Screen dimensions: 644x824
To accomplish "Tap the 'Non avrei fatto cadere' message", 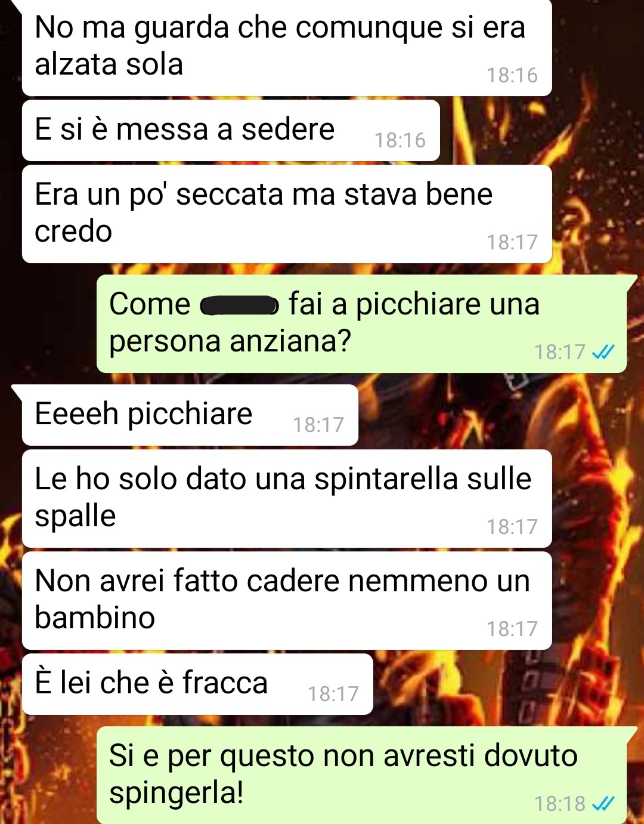I will [x=287, y=600].
